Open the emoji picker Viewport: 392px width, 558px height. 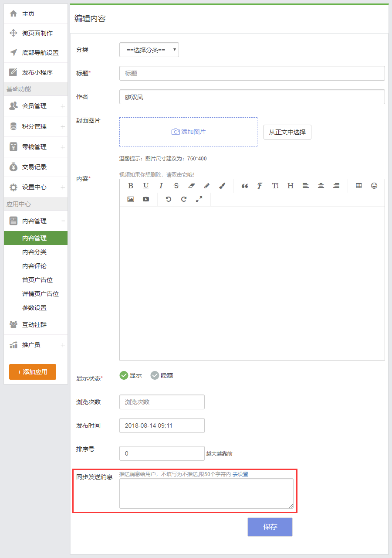(374, 186)
